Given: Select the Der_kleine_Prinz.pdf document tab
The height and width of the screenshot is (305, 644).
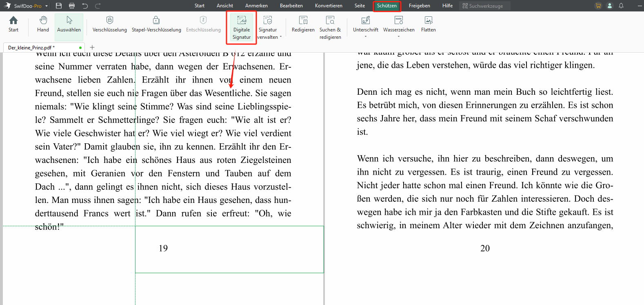Looking at the screenshot, I should point(44,47).
